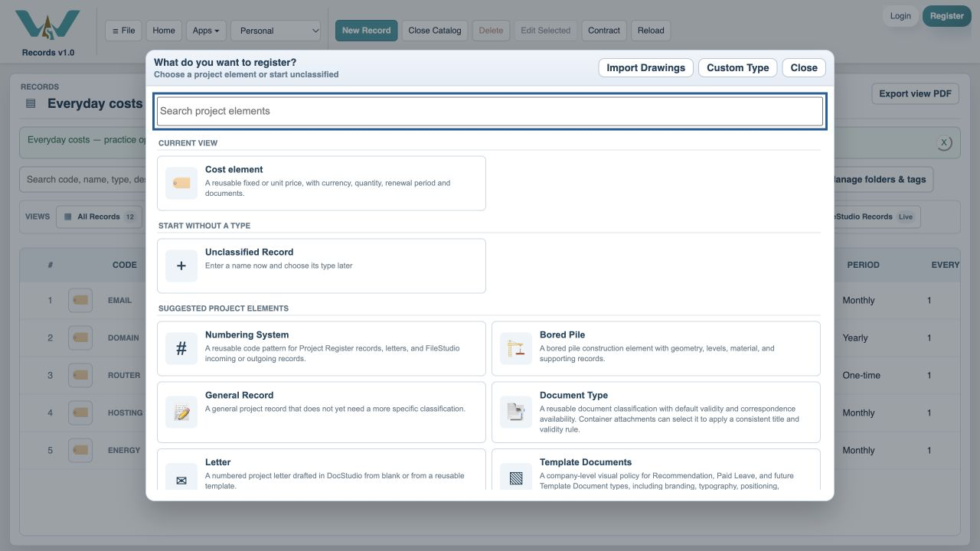Go to the Home menu item
980x551 pixels.
click(164, 31)
